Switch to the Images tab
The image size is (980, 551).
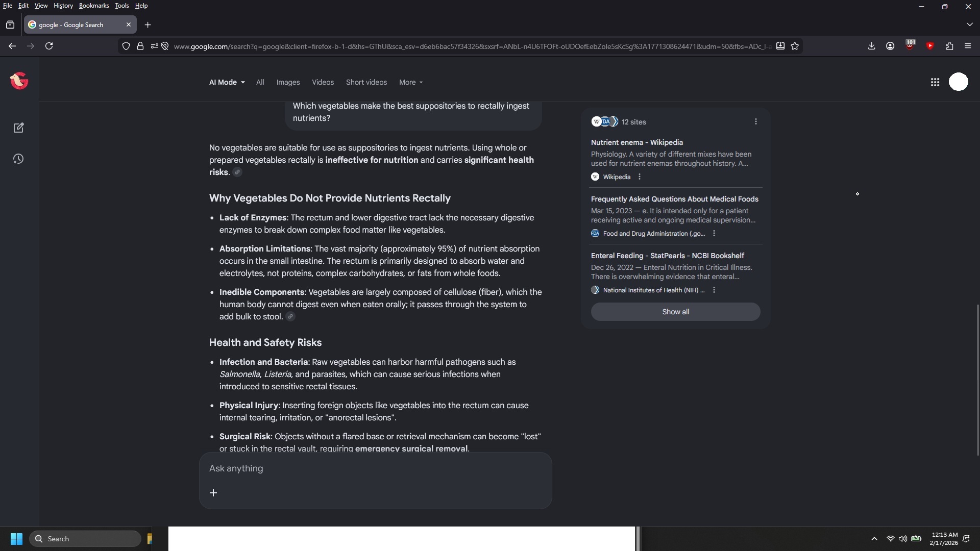pos(288,82)
